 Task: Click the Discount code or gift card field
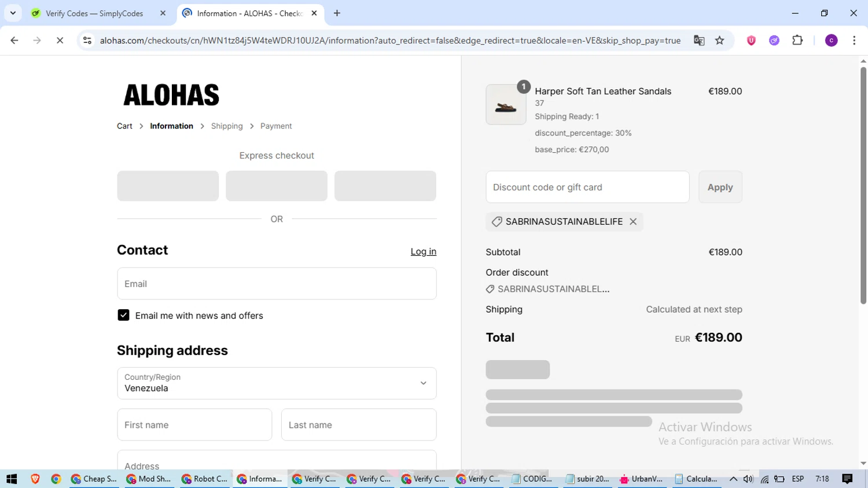point(587,187)
